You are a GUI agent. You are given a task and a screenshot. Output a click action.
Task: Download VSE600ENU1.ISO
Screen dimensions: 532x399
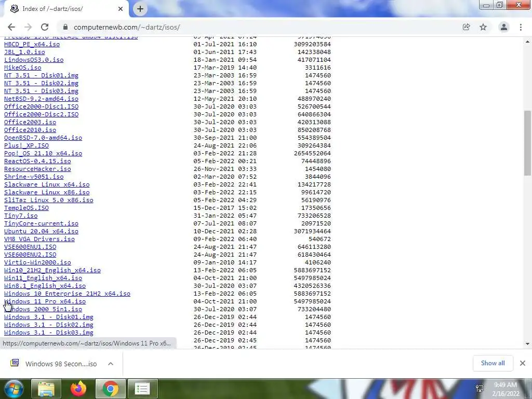[30, 247]
